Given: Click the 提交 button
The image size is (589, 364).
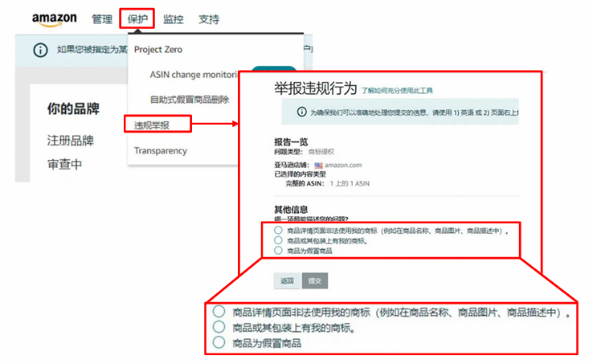Looking at the screenshot, I should pos(315,280).
